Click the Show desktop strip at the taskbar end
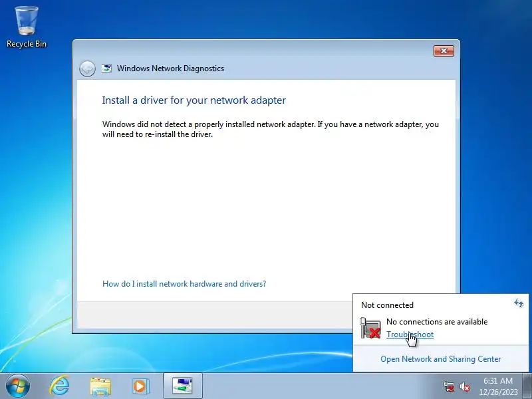532x399 pixels. tap(527, 386)
